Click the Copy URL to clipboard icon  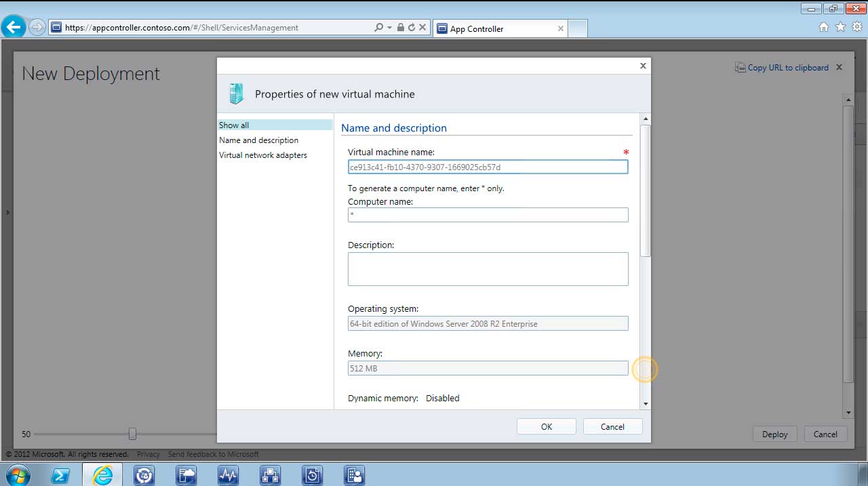(740, 68)
